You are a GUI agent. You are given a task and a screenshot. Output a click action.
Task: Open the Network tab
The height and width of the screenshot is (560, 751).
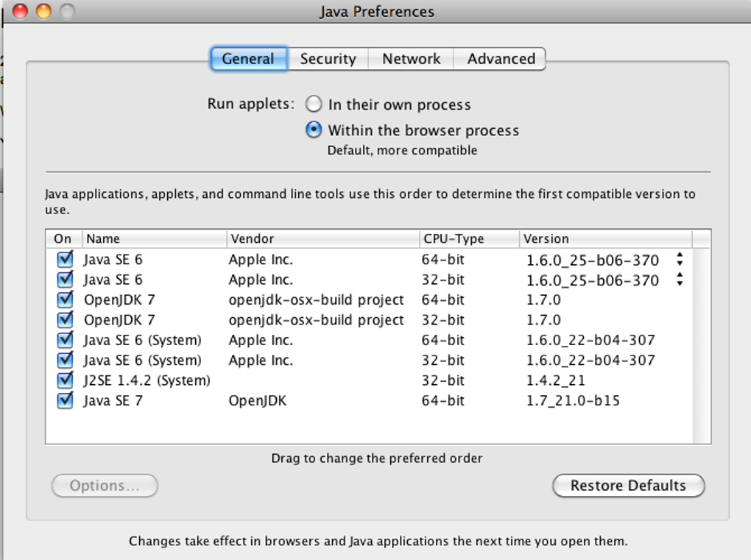click(411, 59)
